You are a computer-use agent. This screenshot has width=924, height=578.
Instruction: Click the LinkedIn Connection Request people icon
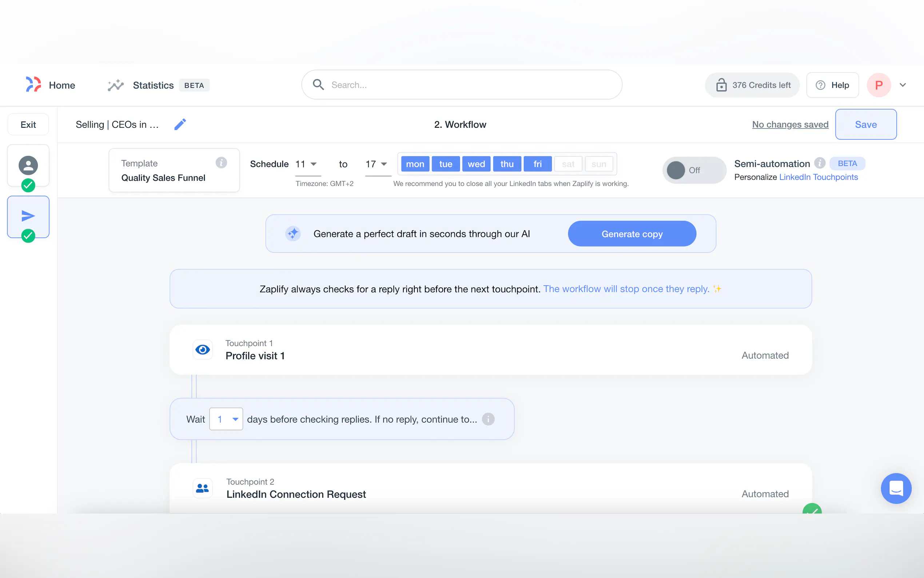(203, 488)
